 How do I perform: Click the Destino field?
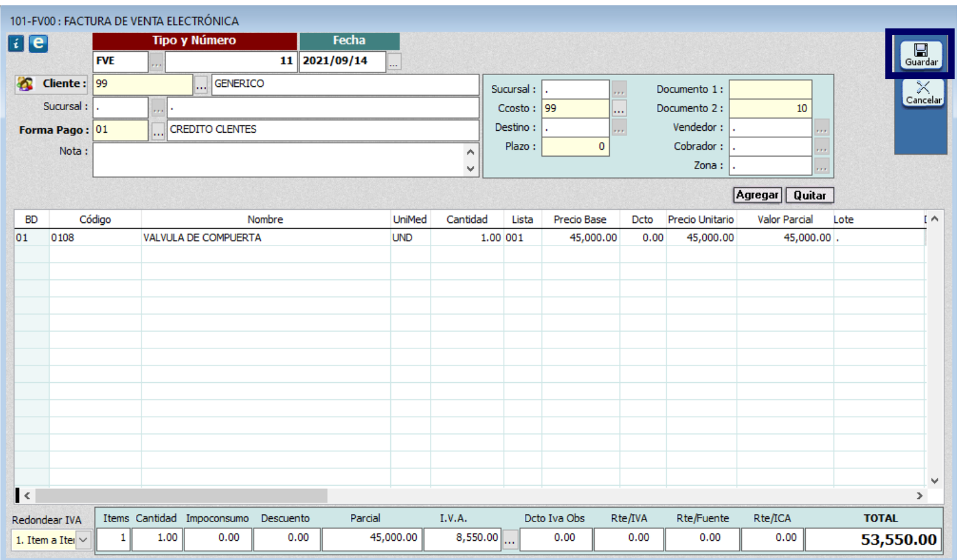click(575, 127)
